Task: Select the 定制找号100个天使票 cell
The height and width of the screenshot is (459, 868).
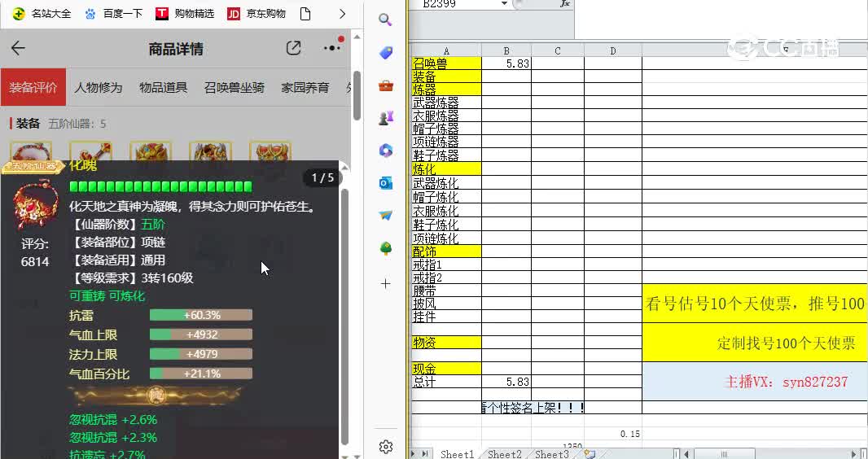Action: pyautogui.click(x=755, y=343)
